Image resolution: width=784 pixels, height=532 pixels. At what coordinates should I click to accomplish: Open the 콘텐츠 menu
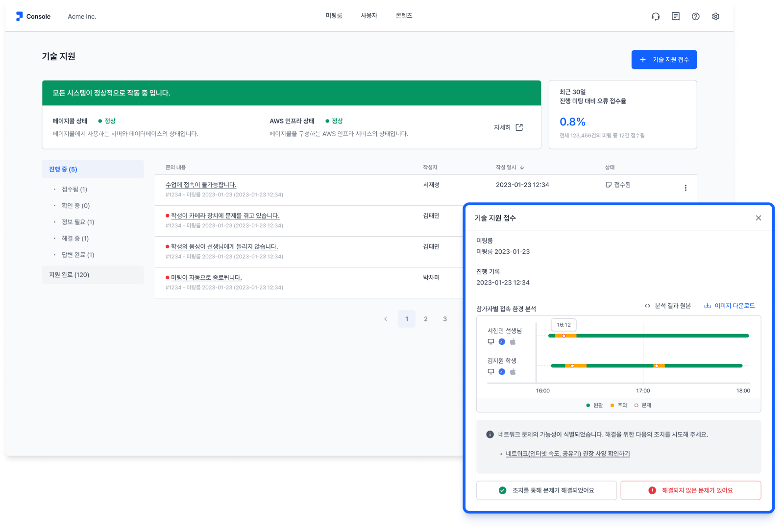pos(404,16)
